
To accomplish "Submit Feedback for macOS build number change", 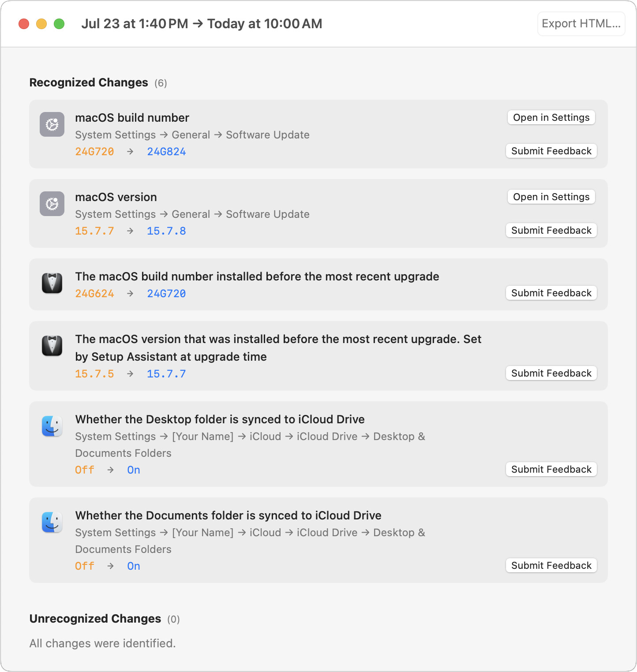I will pyautogui.click(x=551, y=151).
